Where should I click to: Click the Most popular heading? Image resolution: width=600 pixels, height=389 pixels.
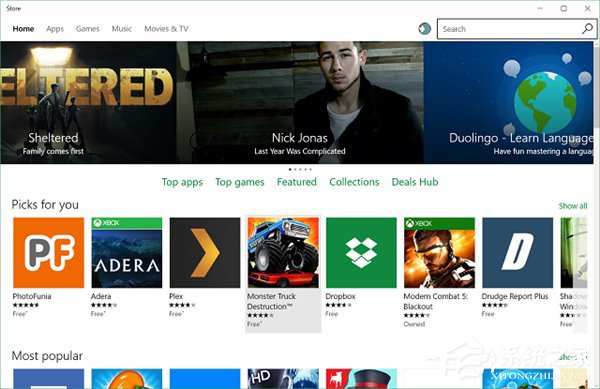point(47,356)
